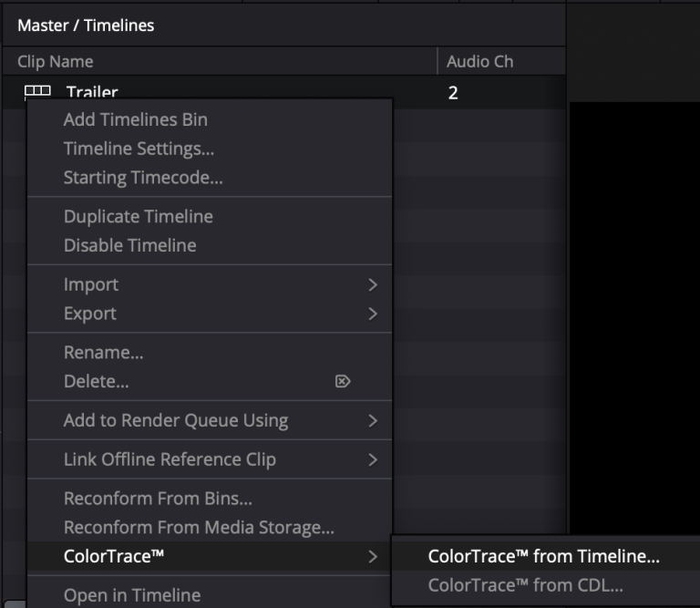Click the Master / Timelines bin title

tap(86, 26)
